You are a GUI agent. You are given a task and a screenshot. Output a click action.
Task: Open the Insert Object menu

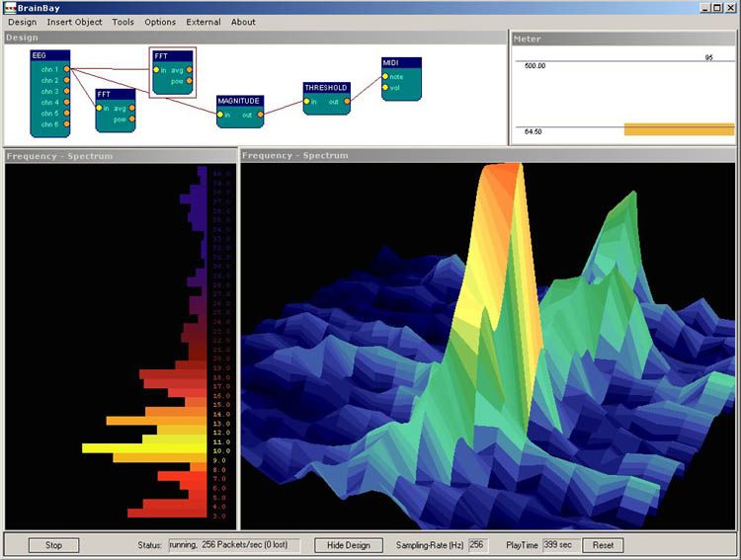coord(74,22)
